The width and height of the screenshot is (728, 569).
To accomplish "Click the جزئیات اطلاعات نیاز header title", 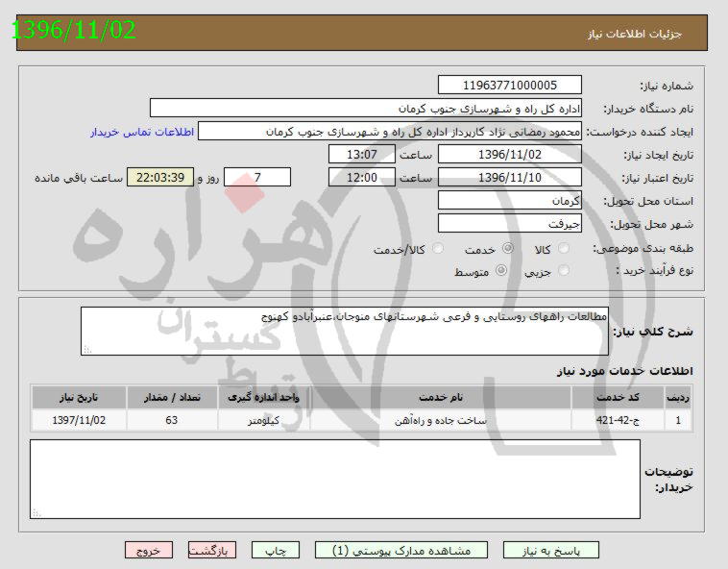I will pyautogui.click(x=635, y=34).
